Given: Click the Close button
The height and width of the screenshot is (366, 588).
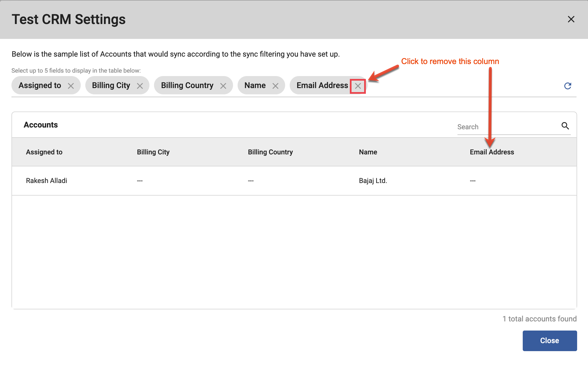Looking at the screenshot, I should pos(550,340).
